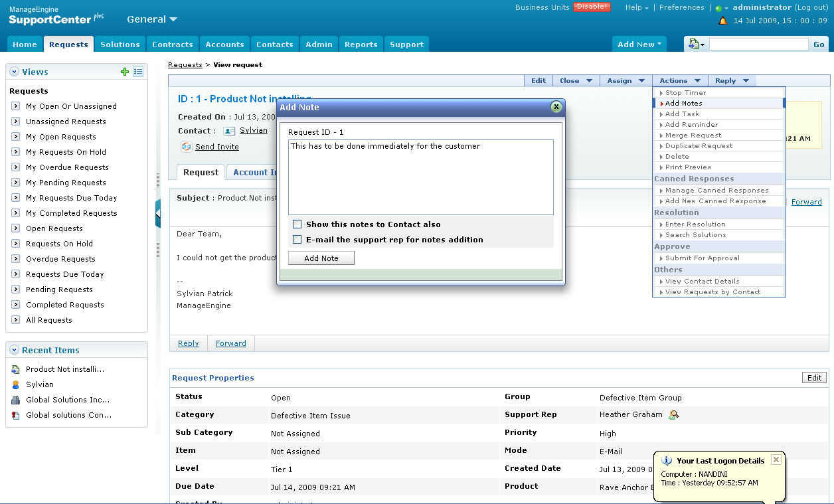The width and height of the screenshot is (834, 504).
Task: Click the contact card icon beside Sylvian
Action: [x=229, y=131]
